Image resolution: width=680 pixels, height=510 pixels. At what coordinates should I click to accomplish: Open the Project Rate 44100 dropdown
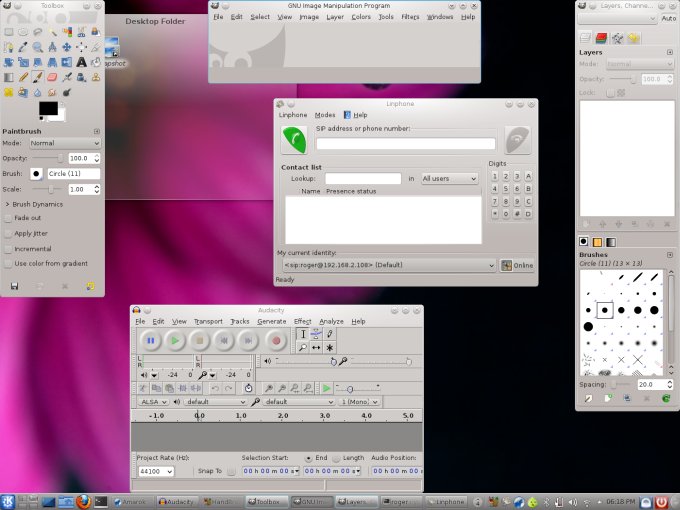coord(156,471)
